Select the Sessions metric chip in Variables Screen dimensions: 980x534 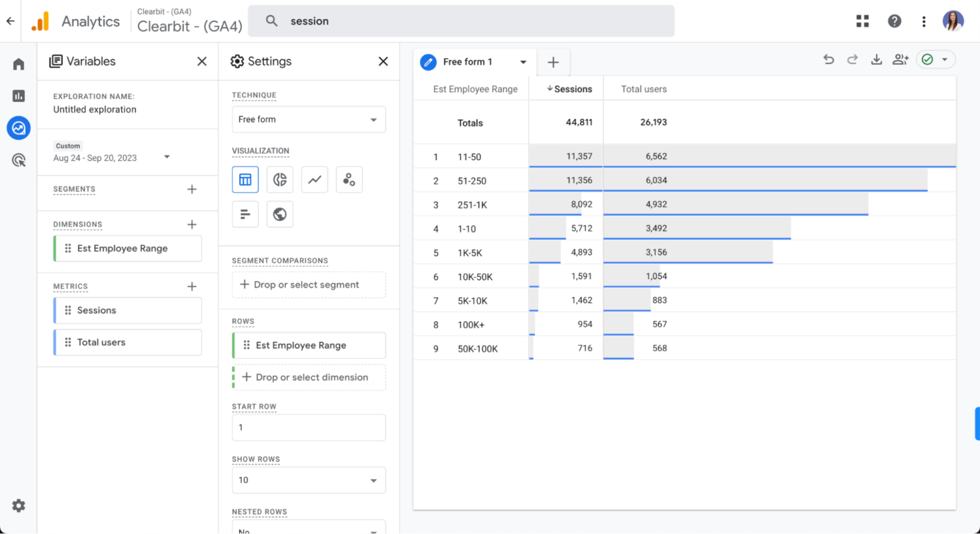pyautogui.click(x=128, y=310)
